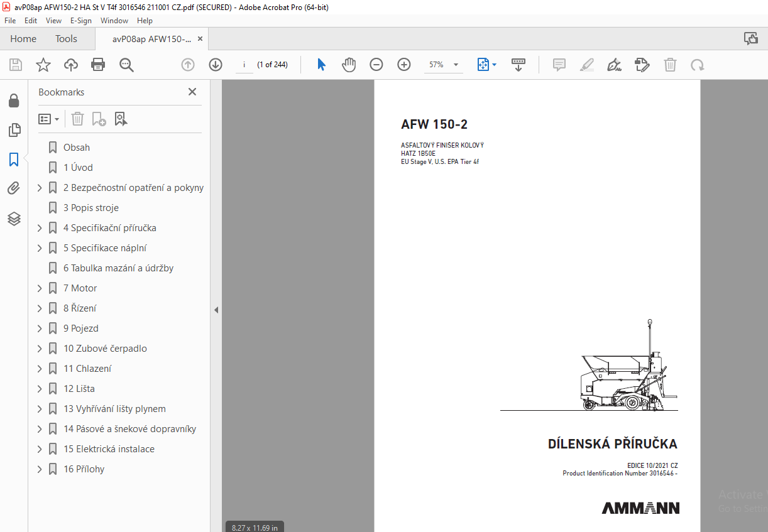Open the Edit menu
This screenshot has width=768, height=532.
pyautogui.click(x=31, y=21)
